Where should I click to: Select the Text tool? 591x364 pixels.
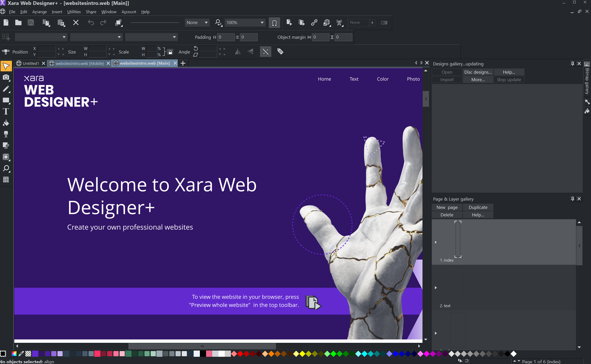point(6,111)
